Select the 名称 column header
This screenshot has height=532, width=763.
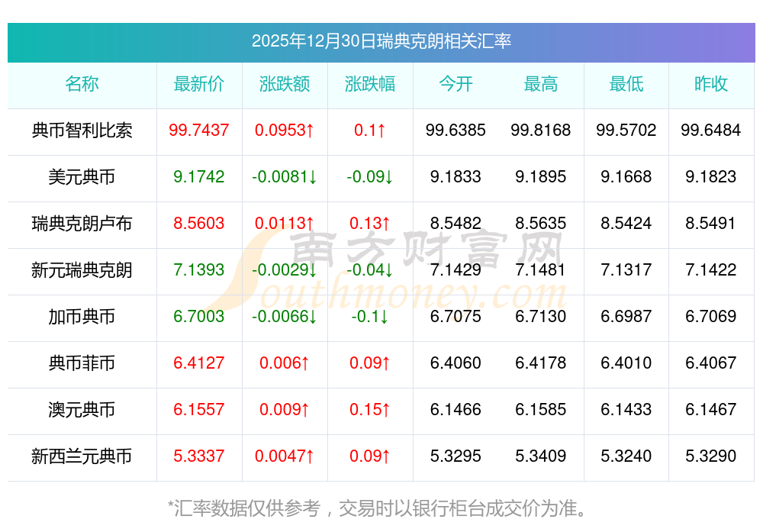pyautogui.click(x=82, y=84)
